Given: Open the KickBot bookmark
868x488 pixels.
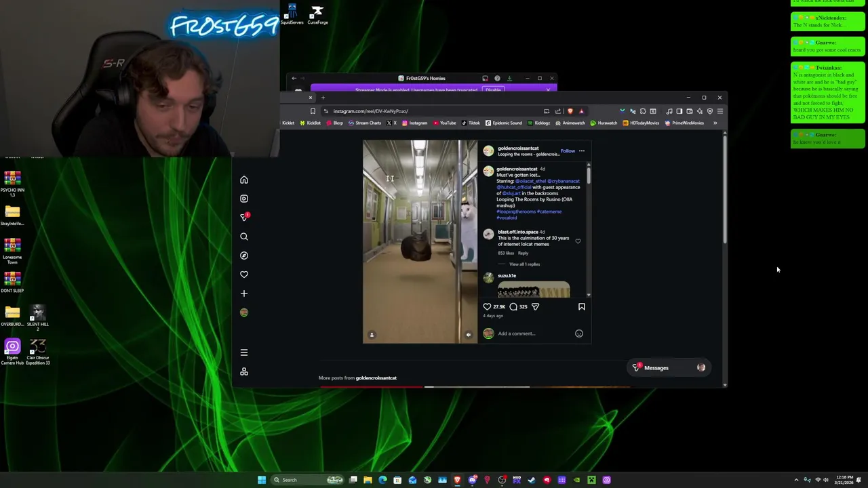Looking at the screenshot, I should tap(311, 123).
